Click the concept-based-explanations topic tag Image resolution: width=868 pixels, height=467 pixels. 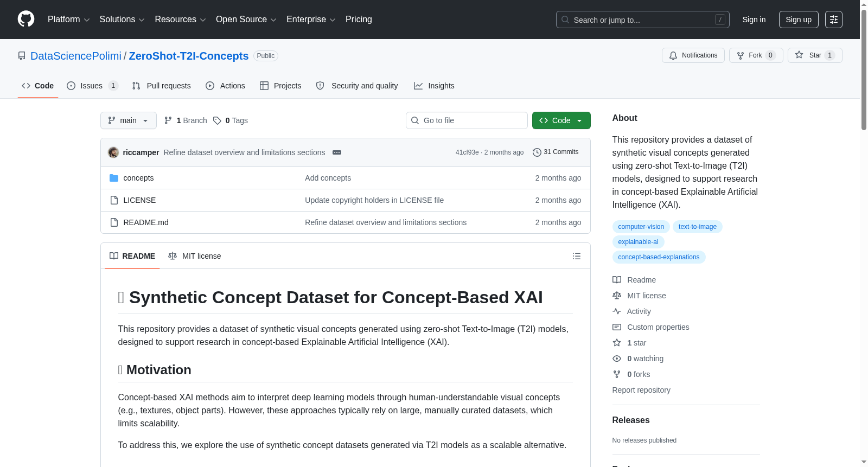659,257
